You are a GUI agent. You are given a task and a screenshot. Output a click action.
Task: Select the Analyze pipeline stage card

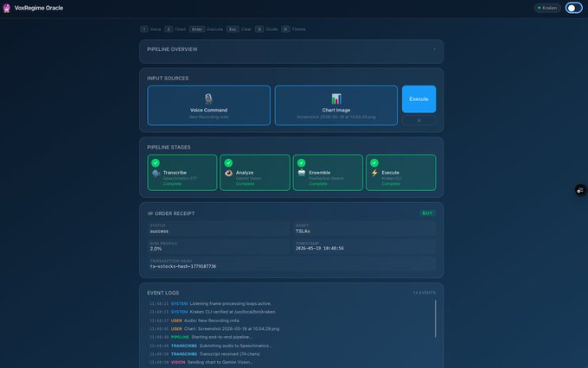(255, 173)
